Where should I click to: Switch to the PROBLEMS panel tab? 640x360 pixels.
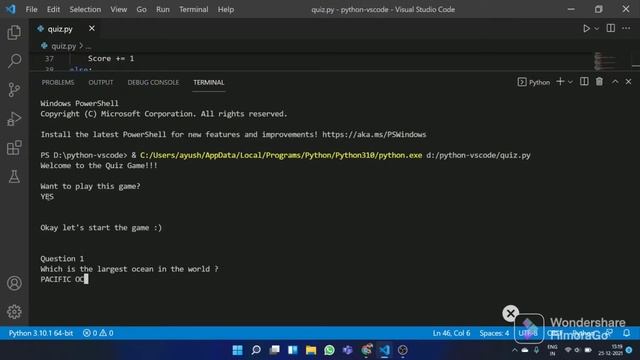(x=58, y=82)
